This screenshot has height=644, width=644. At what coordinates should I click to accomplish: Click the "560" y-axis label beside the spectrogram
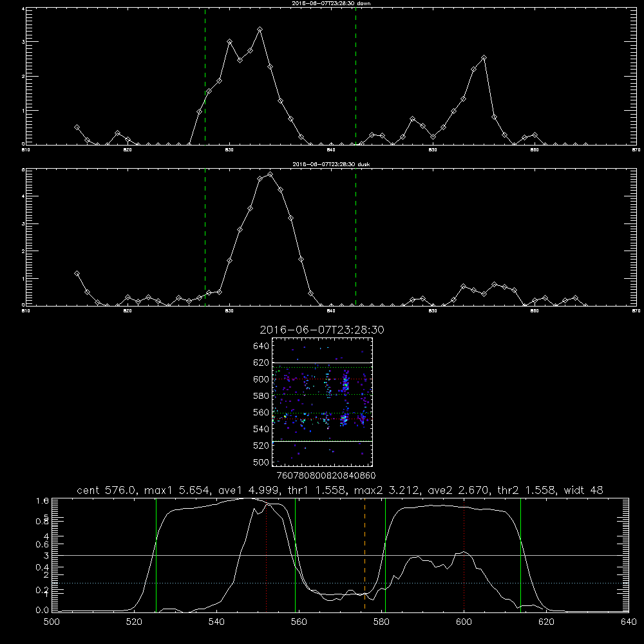point(261,412)
